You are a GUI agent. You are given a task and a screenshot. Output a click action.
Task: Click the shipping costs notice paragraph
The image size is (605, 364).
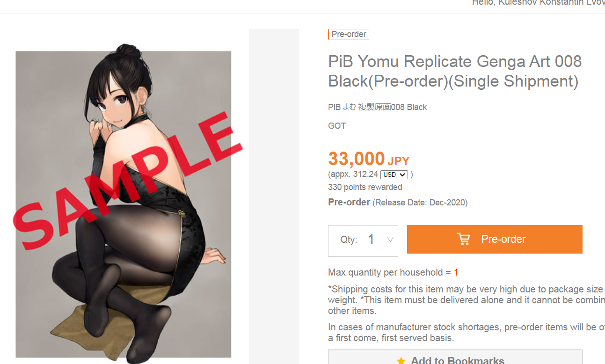pyautogui.click(x=467, y=300)
